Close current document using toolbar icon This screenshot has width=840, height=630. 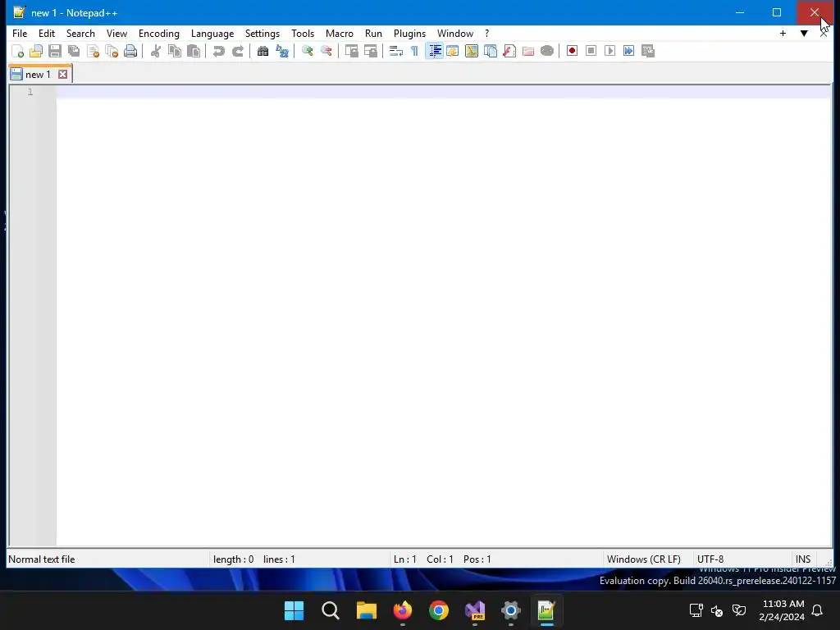93,51
